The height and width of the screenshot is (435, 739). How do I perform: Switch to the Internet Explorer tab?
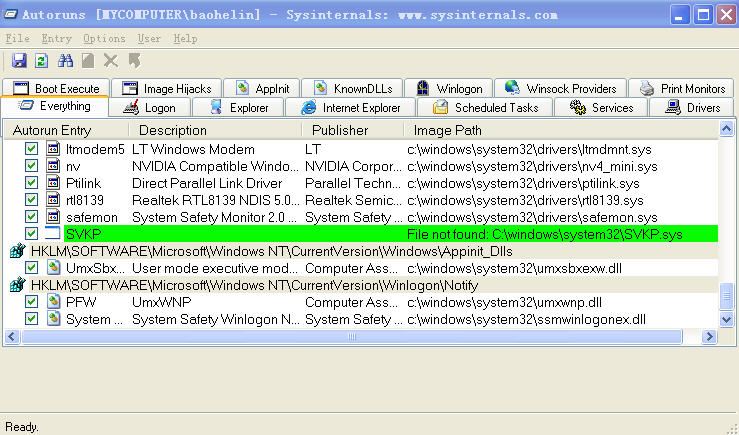[x=351, y=107]
